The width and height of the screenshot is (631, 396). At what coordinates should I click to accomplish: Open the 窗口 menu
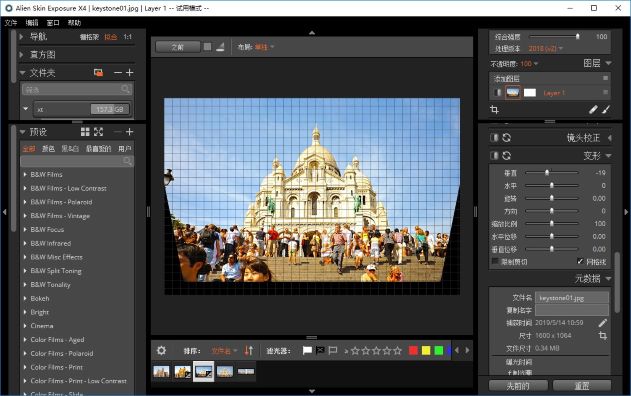(53, 23)
